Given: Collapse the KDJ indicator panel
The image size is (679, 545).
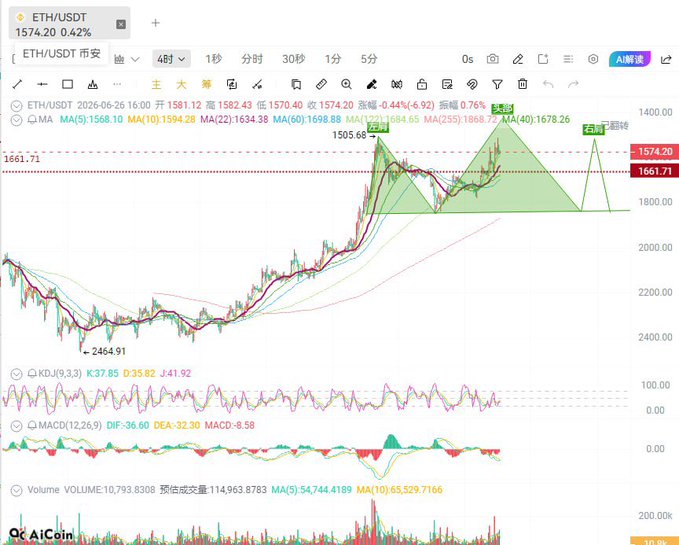Looking at the screenshot, I should [16, 374].
